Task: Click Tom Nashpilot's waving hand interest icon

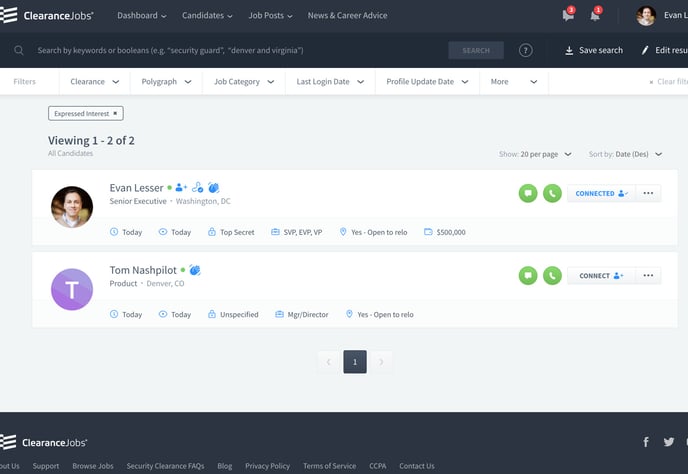Action: tap(195, 270)
